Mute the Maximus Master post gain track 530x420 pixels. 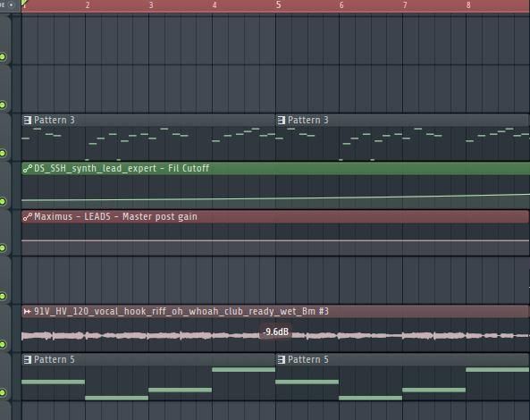pyautogui.click(x=3, y=248)
